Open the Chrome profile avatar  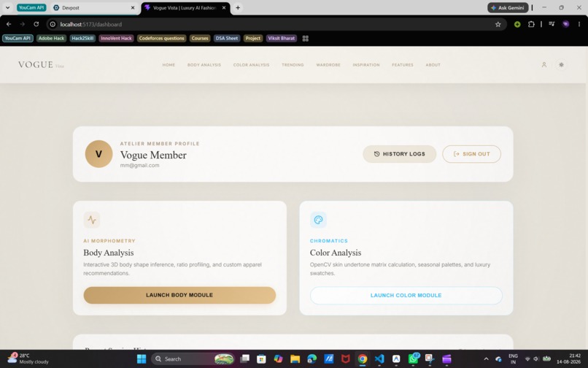(565, 24)
